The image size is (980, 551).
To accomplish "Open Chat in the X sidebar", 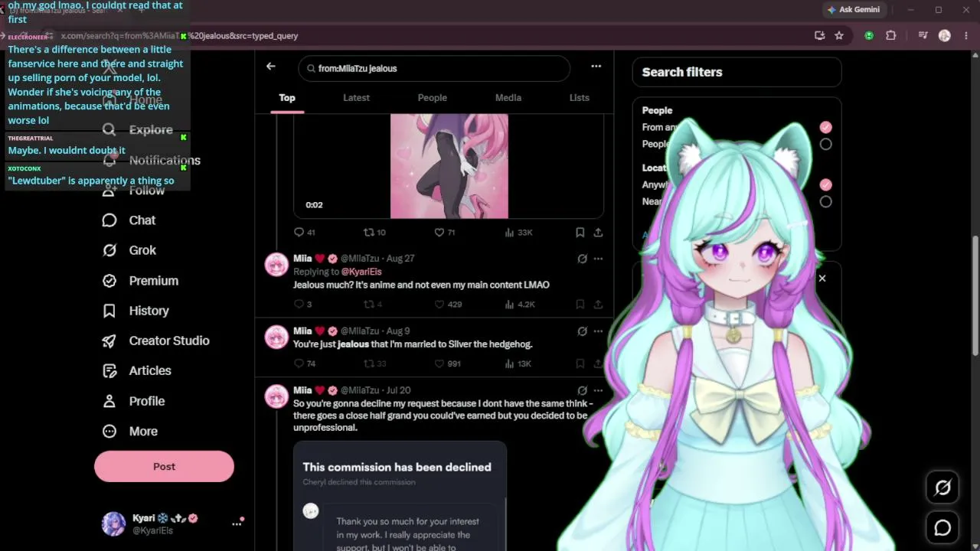I will [129, 220].
